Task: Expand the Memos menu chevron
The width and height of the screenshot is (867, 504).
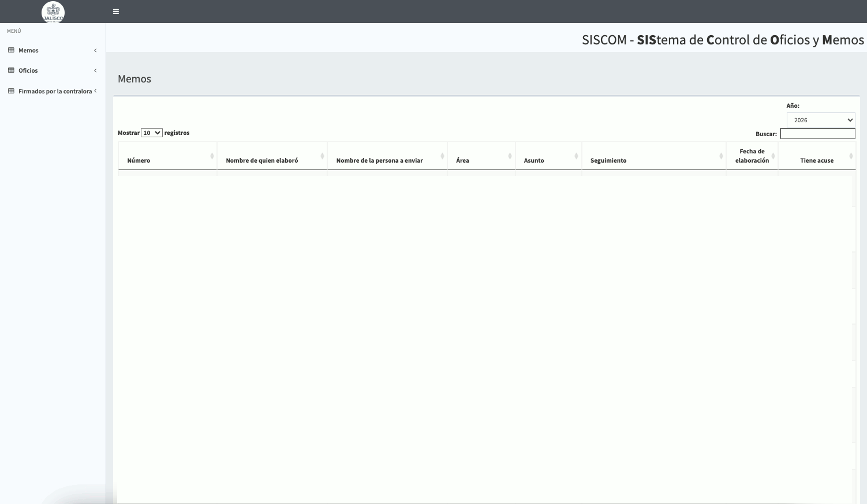Action: (x=95, y=50)
